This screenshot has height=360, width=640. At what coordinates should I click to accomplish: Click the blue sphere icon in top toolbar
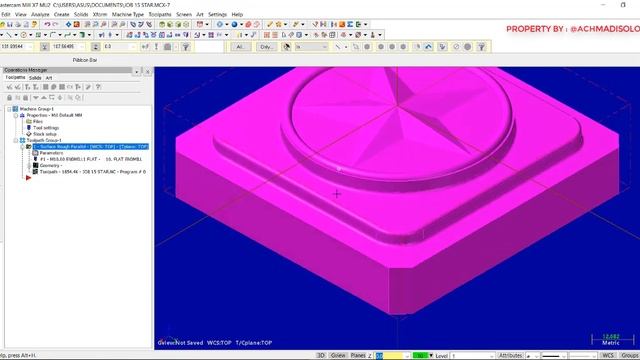point(234,24)
